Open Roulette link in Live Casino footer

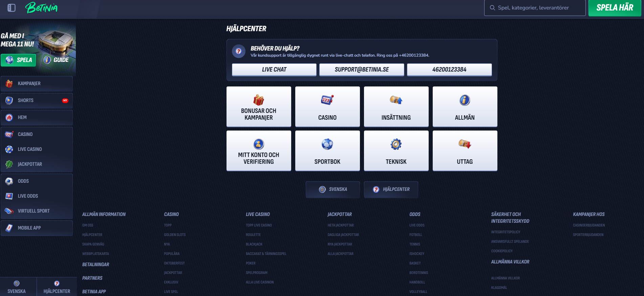click(253, 235)
